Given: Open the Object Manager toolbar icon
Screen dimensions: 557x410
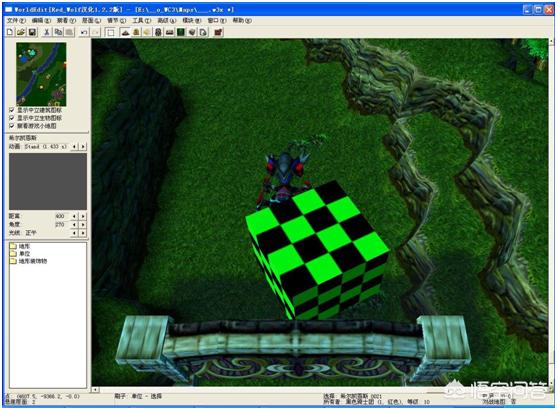Looking at the screenshot, I should (x=192, y=32).
